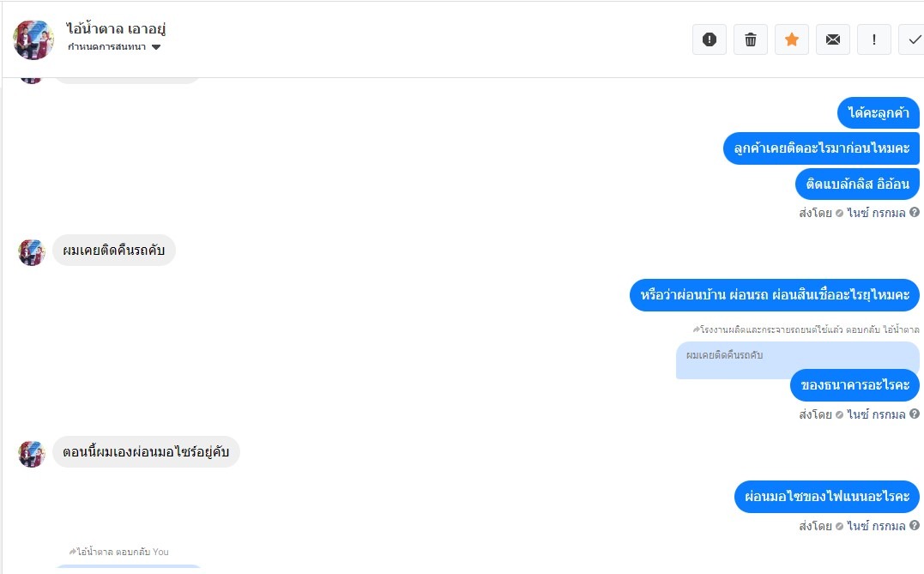Click the message bubble ติดแบล็กลิส อิอ้อน
924x574 pixels.
click(857, 184)
